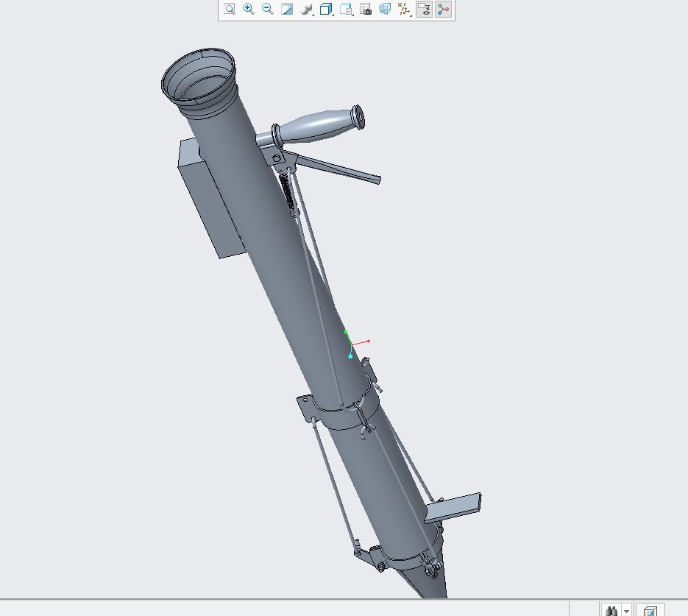The width and height of the screenshot is (688, 616).
Task: Click the Refit view icon
Action: click(230, 10)
